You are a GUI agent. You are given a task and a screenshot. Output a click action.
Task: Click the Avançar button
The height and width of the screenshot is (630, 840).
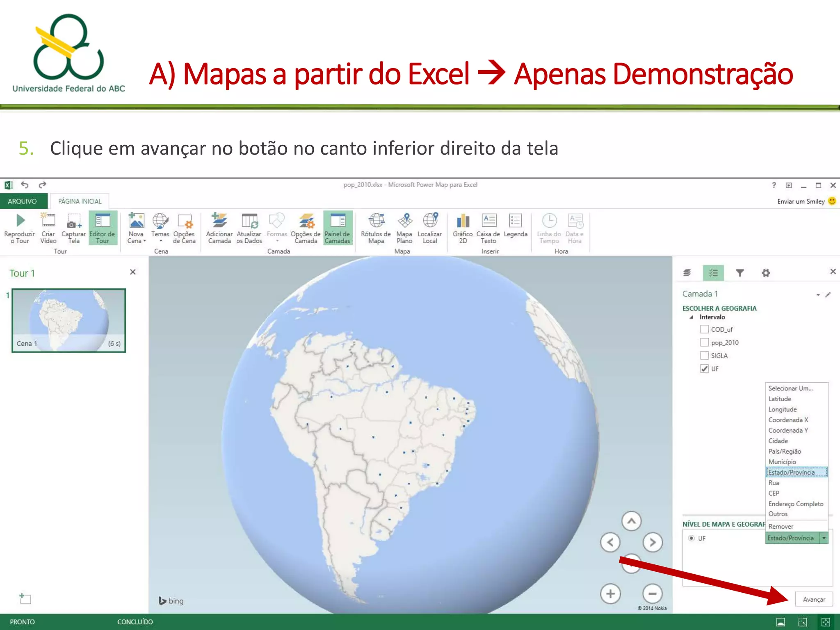[x=814, y=599]
